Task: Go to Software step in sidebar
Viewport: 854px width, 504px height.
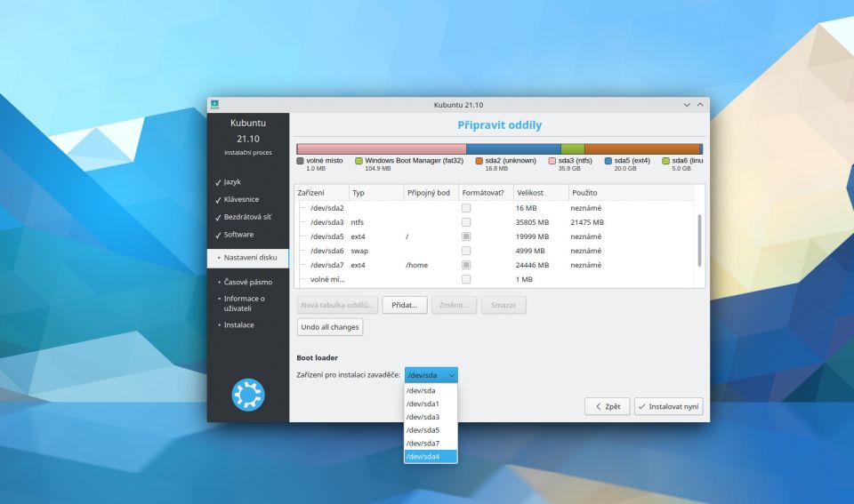Action: (238, 234)
